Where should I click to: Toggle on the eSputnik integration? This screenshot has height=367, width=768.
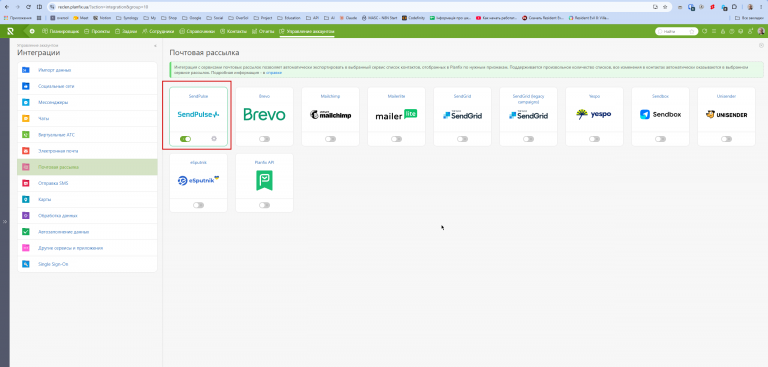click(198, 205)
